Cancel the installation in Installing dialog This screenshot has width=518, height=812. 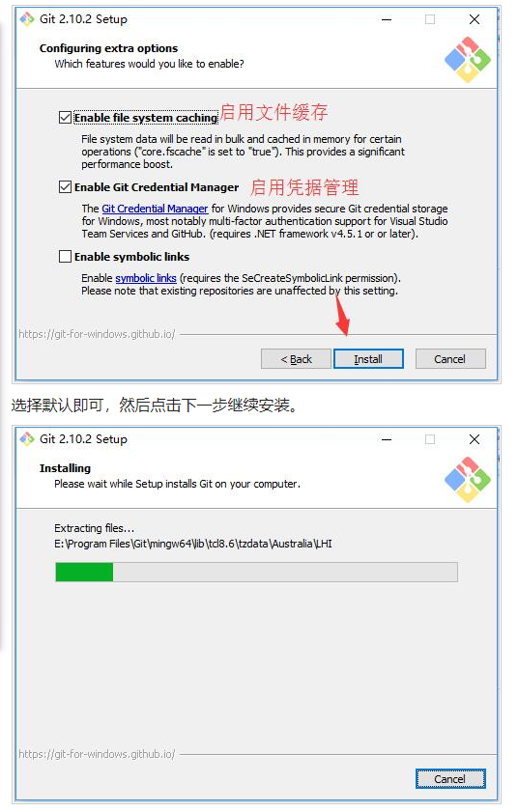450,779
